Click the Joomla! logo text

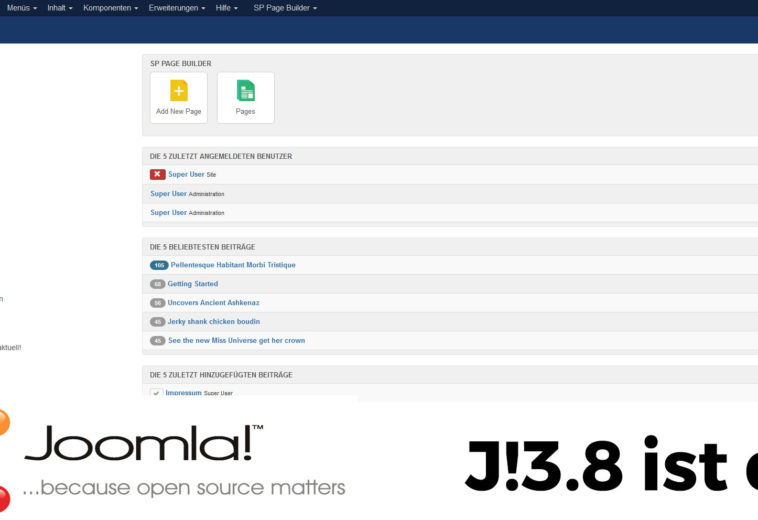point(144,443)
